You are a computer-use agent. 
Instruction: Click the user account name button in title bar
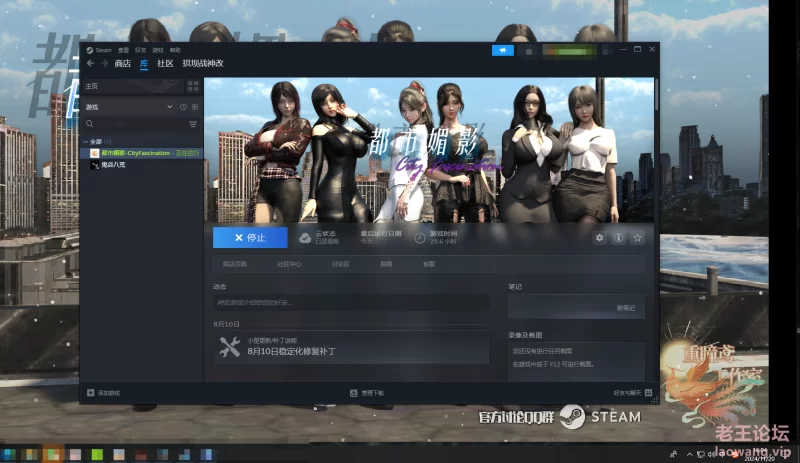tap(569, 51)
